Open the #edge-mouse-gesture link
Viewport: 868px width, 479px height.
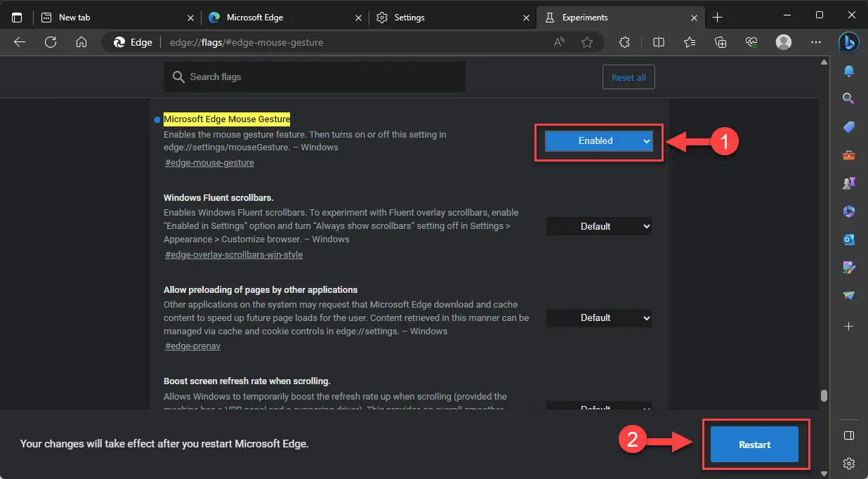(x=209, y=163)
